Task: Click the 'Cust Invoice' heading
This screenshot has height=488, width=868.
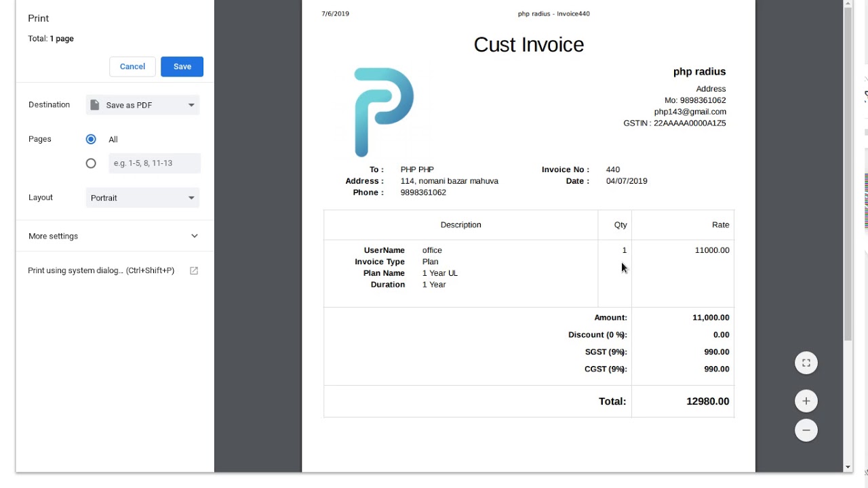Action: coord(529,45)
